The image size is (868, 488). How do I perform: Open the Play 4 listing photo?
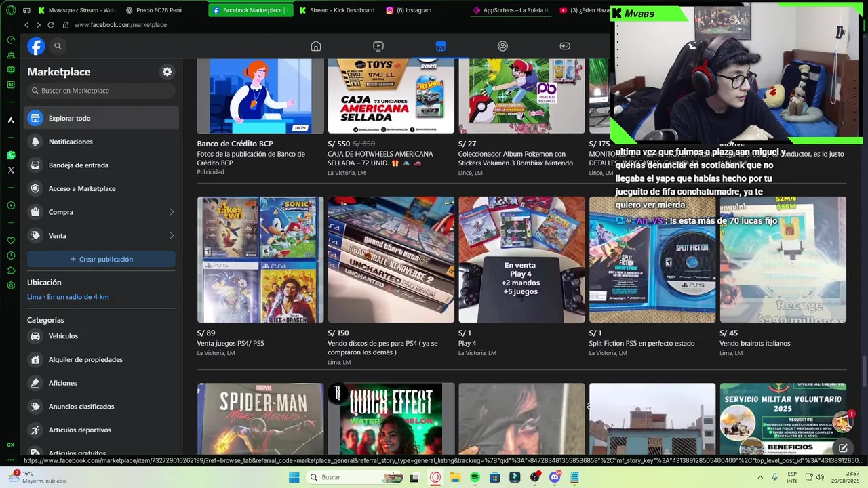(x=521, y=260)
